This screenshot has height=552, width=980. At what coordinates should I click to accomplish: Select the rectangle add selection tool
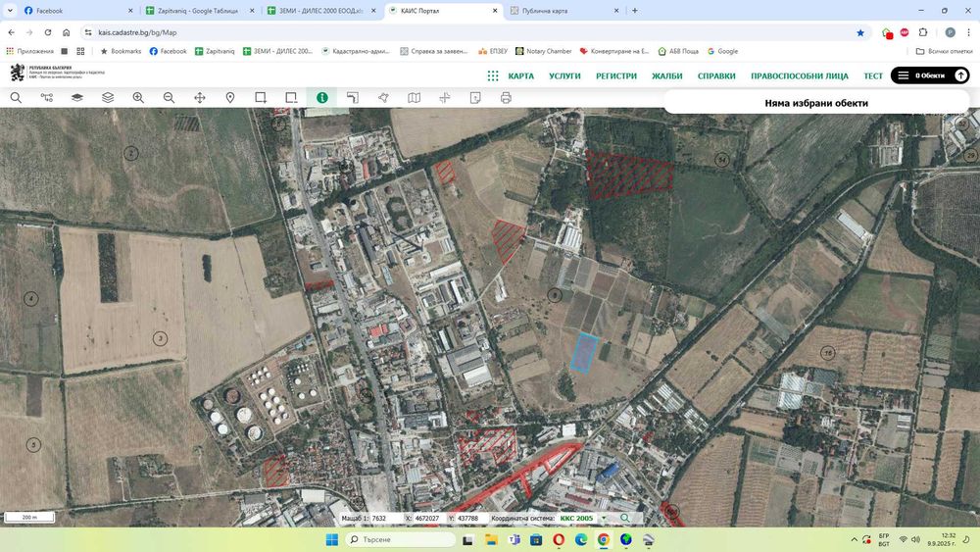[x=261, y=97]
